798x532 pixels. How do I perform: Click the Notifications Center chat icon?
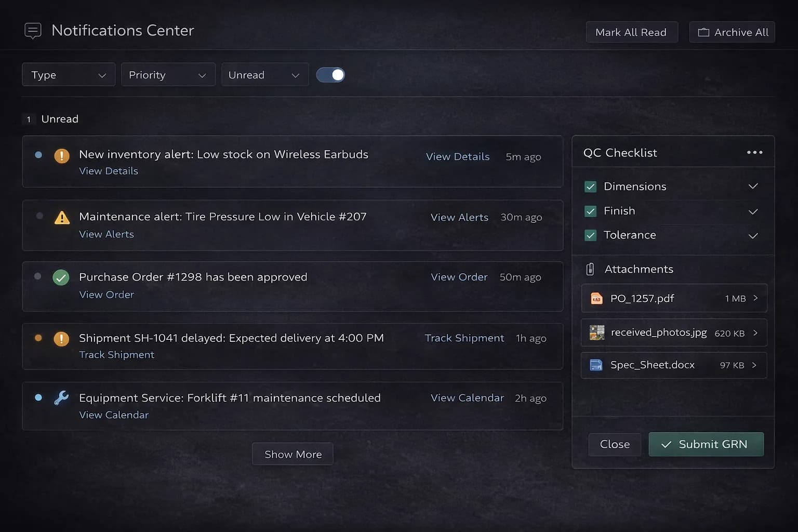pyautogui.click(x=33, y=31)
